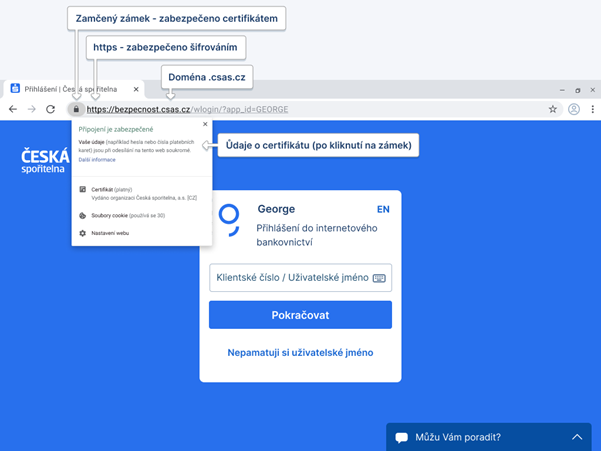Click 'Vydáno organizaci Česká spořitelna' text
Viewport: 601px width, 451px height.
[144, 198]
